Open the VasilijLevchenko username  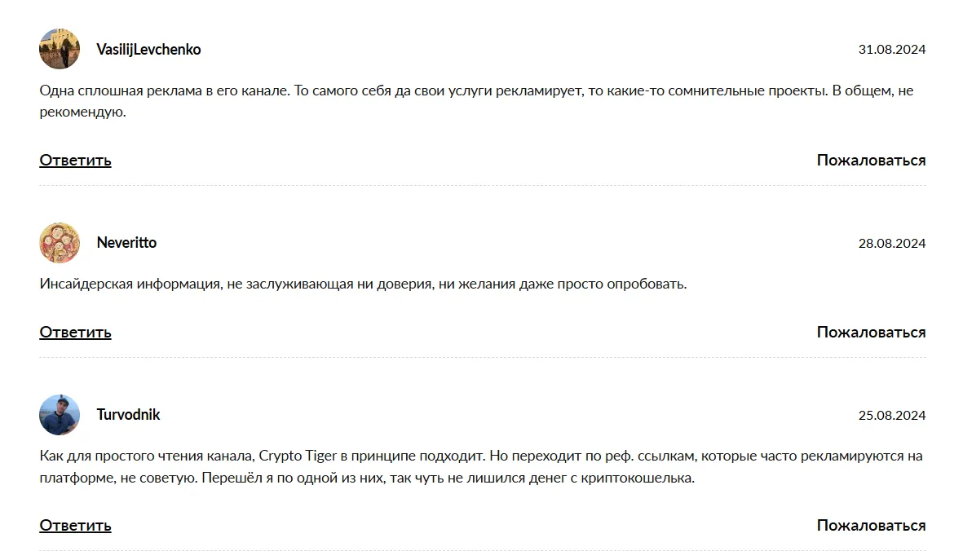[x=148, y=49]
